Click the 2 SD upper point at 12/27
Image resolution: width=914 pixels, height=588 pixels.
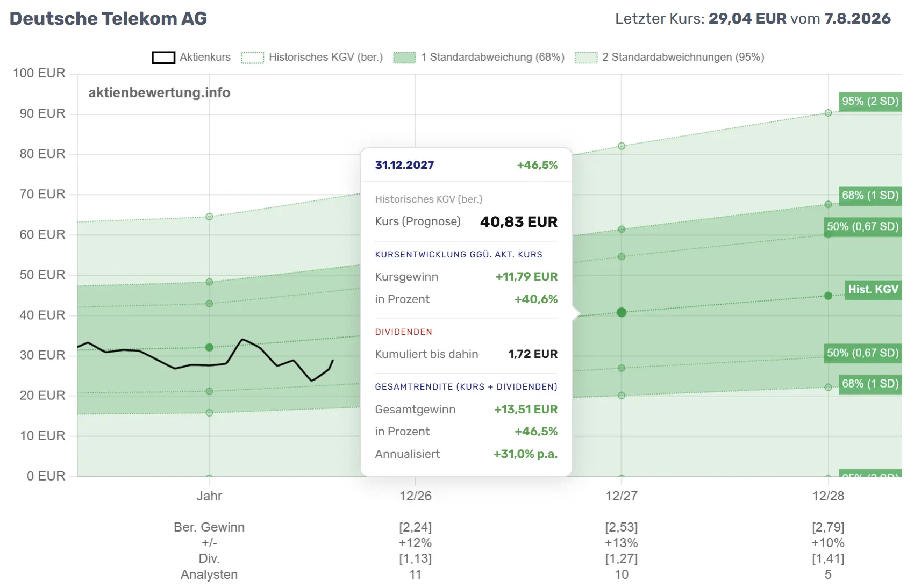click(622, 146)
